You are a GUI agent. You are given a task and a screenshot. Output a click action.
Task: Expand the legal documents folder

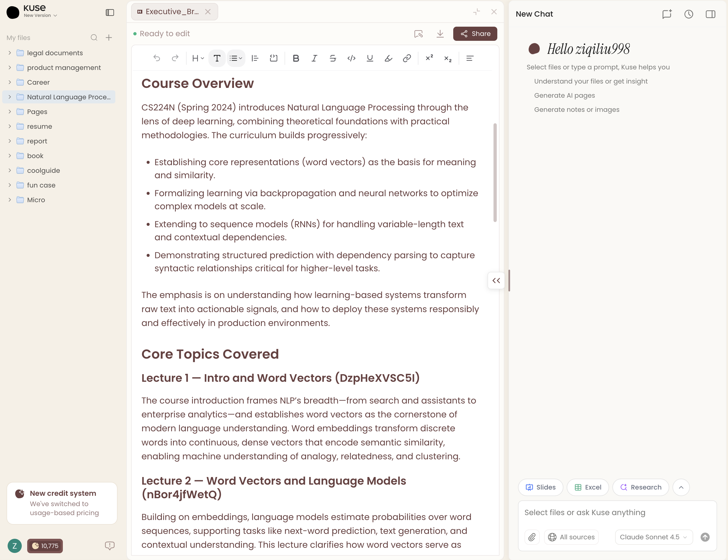pos(10,53)
